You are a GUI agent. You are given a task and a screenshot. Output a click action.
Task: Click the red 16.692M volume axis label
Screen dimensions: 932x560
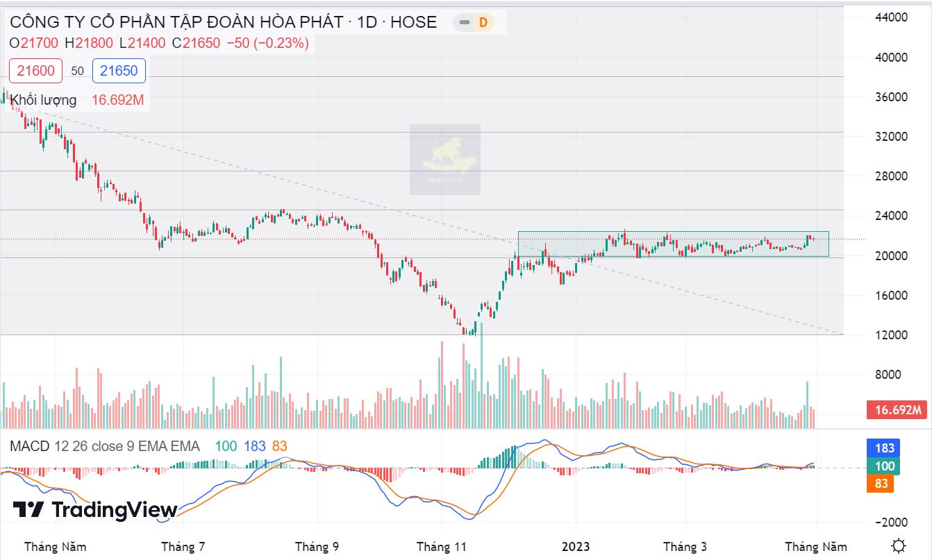click(897, 410)
